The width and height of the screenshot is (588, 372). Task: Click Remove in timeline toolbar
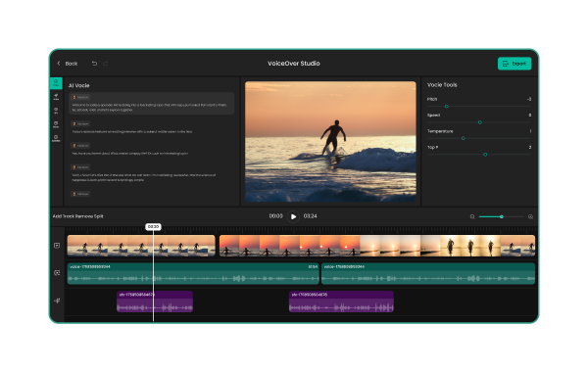pyautogui.click(x=84, y=216)
